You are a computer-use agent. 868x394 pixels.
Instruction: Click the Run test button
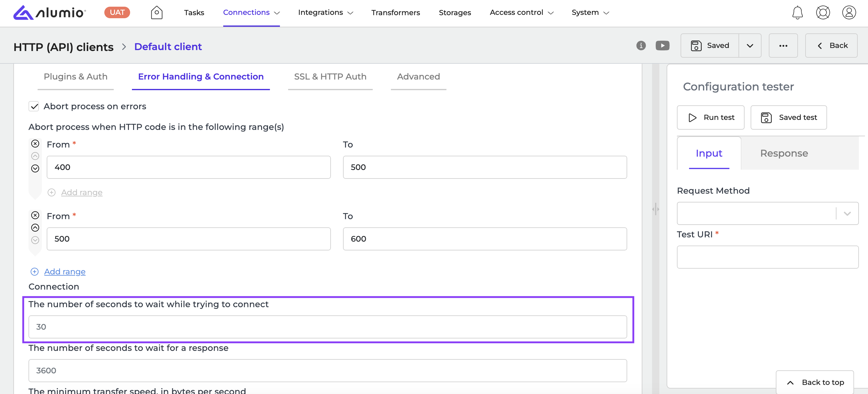[x=710, y=117]
